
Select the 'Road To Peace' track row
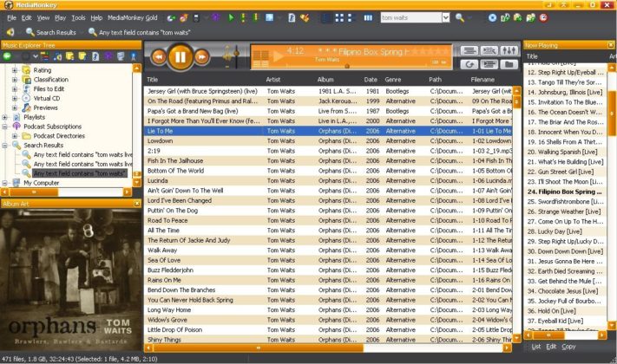tap(328, 220)
